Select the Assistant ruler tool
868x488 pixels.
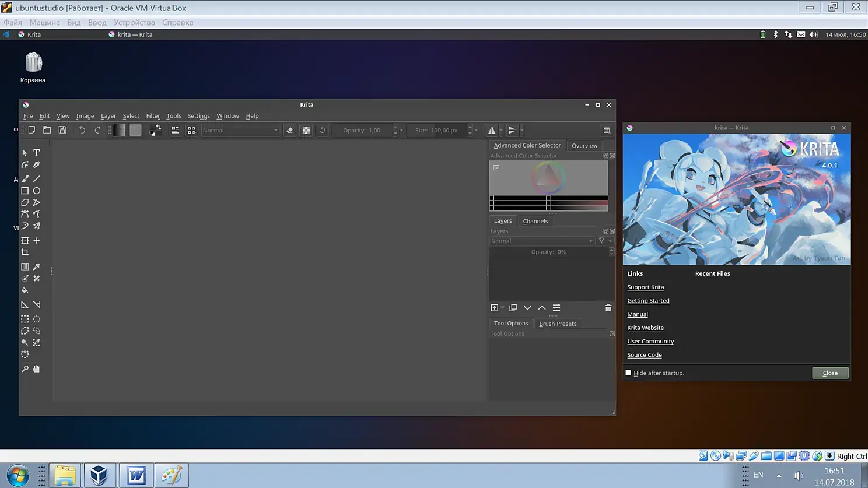click(24, 304)
